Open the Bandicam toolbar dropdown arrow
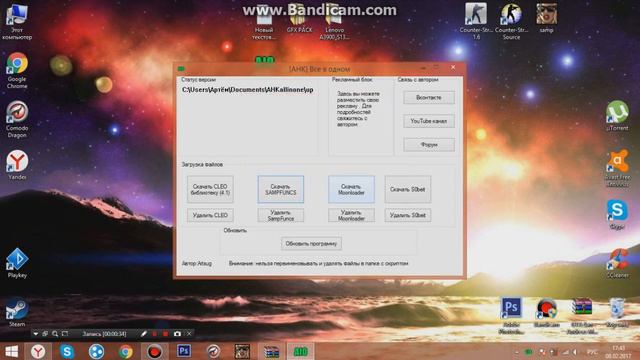The height and width of the screenshot is (360, 640). point(36,334)
